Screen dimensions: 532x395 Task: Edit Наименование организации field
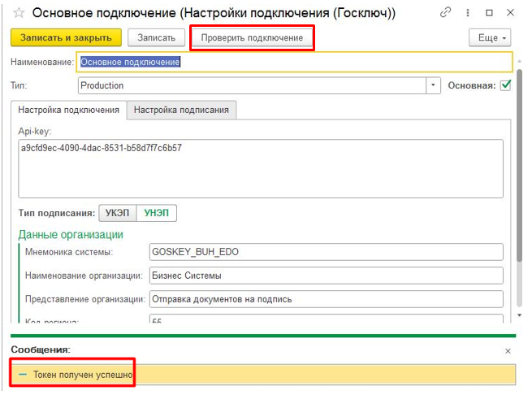[x=326, y=276]
